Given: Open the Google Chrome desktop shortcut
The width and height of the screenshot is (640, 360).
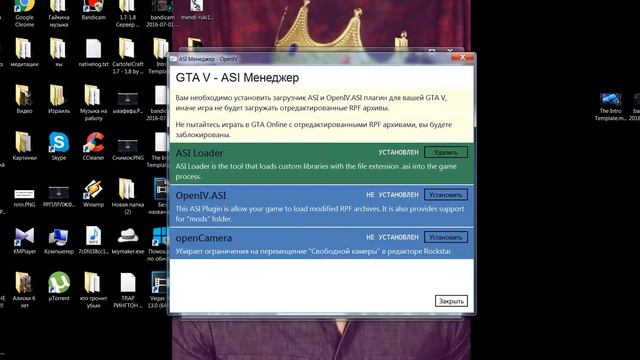Looking at the screenshot, I should [24, 13].
